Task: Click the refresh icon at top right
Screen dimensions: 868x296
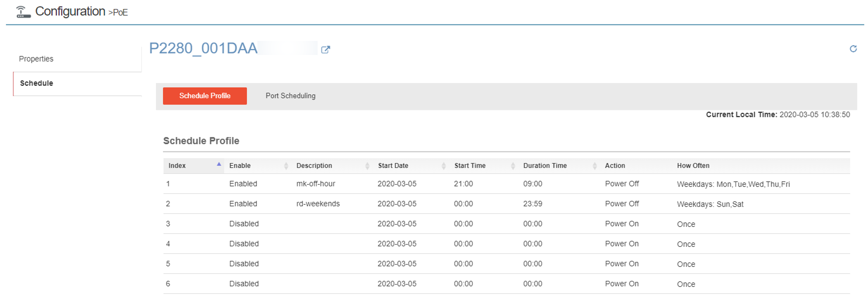Action: click(853, 49)
